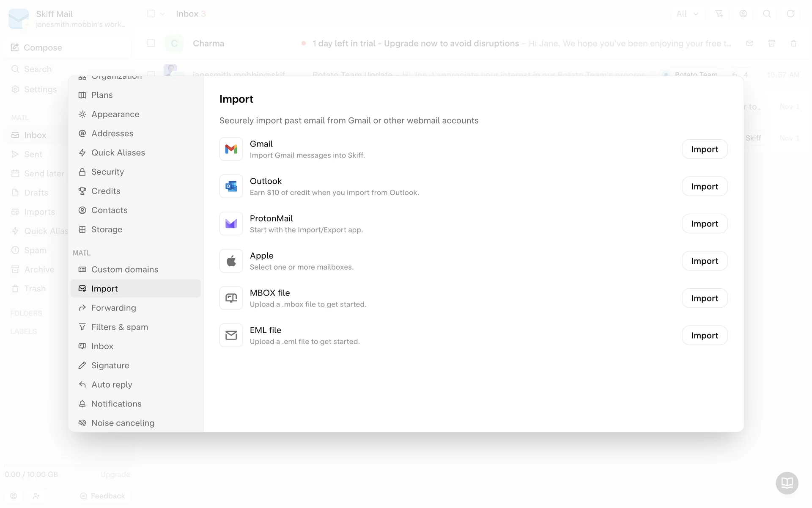812x508 pixels.
Task: Click the Outlook logo icon
Action: [x=231, y=186]
